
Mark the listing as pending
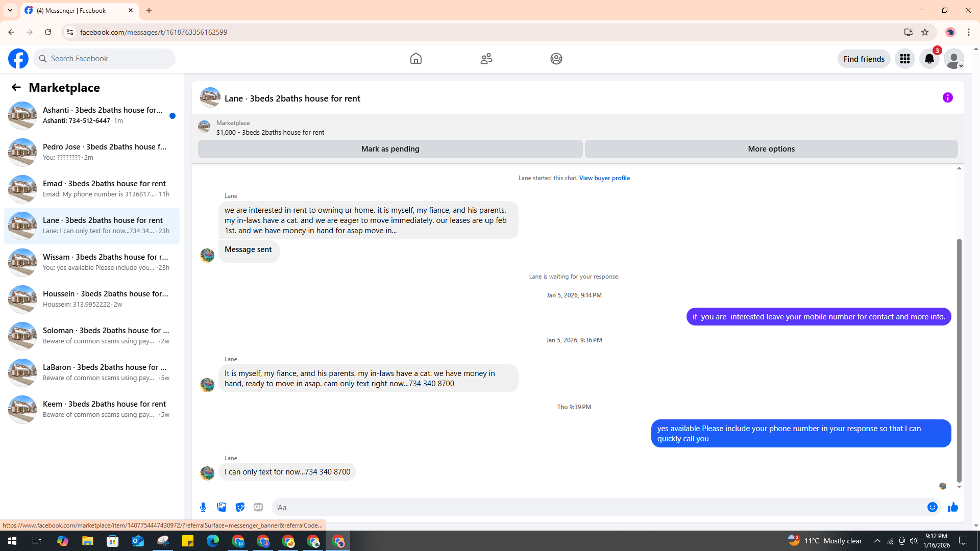(x=390, y=149)
